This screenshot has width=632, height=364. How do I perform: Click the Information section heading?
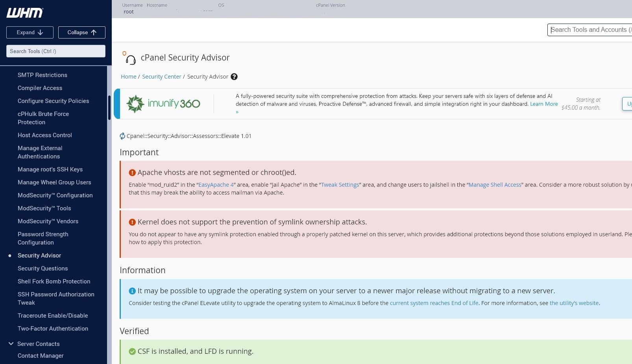pos(142,270)
